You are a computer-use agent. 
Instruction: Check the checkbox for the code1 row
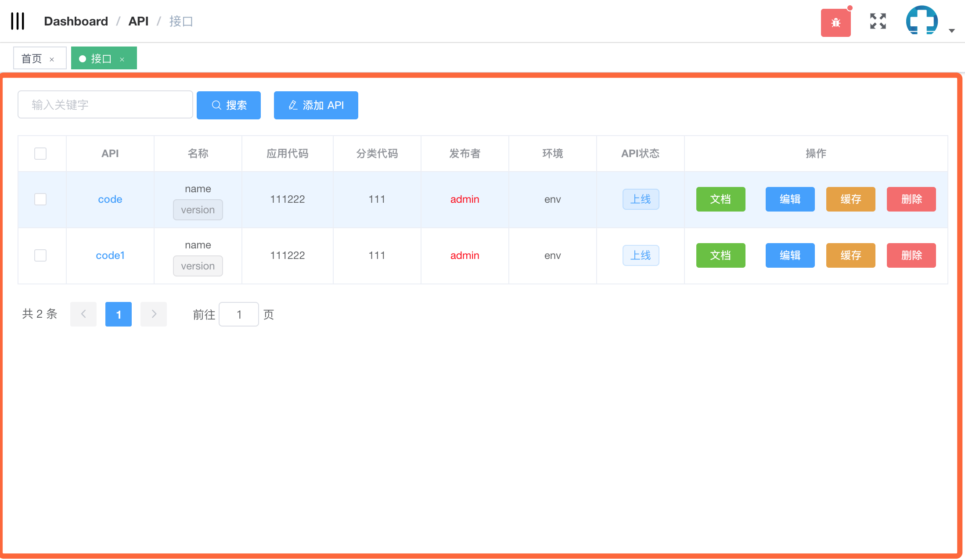click(x=40, y=255)
